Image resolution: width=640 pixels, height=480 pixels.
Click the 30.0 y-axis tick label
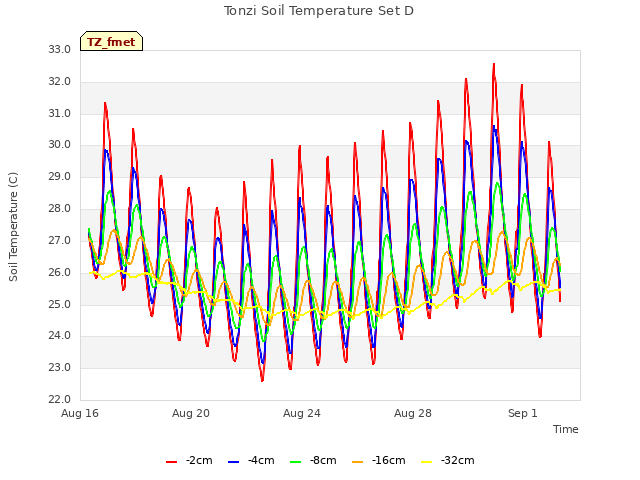pyautogui.click(x=60, y=145)
